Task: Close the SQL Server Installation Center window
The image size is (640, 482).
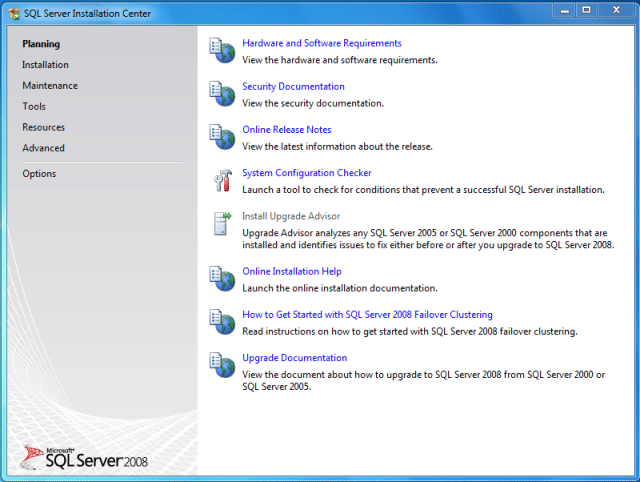Action: pyautogui.click(x=616, y=11)
